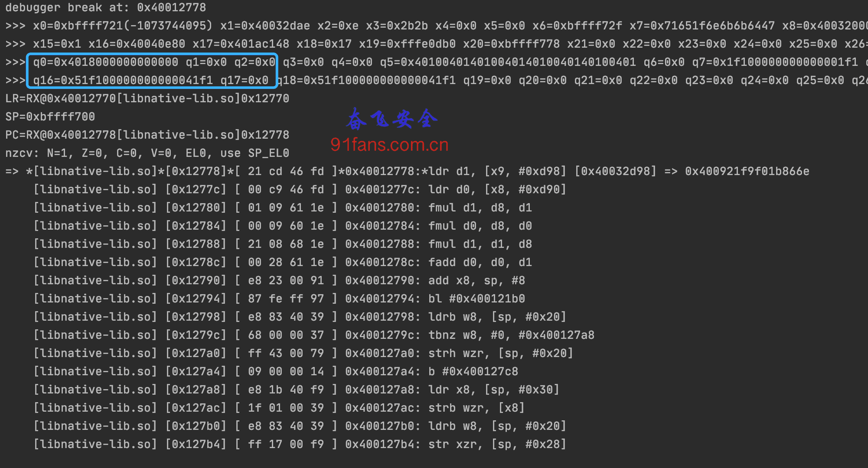Click the SP=0xbffff700 line
The height and width of the screenshot is (468, 868).
(x=50, y=117)
